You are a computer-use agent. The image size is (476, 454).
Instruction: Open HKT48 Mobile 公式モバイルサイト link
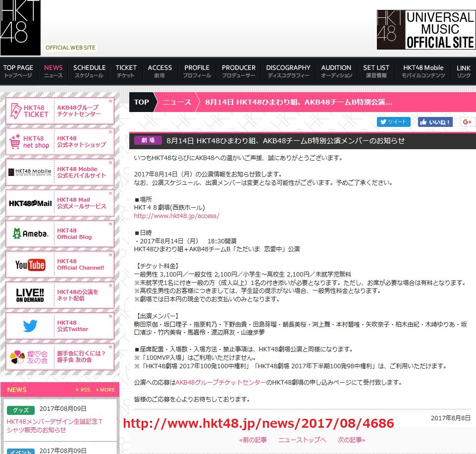[82, 172]
